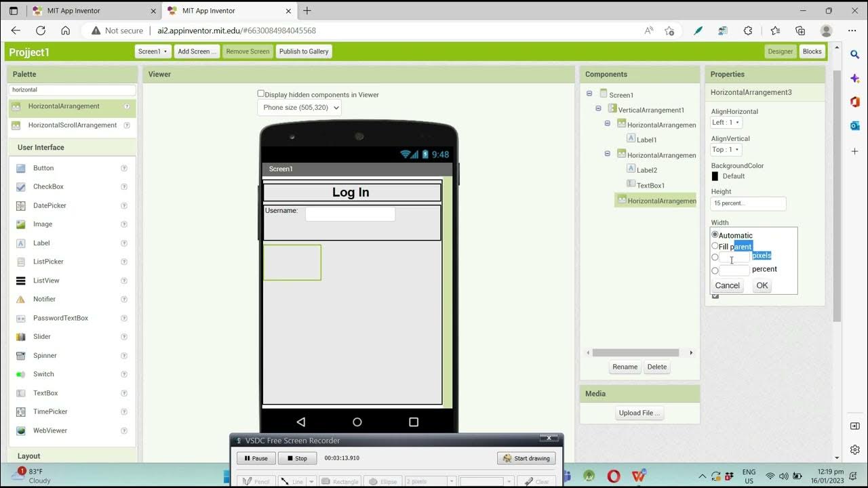The image size is (868, 488).
Task: Toggle the checkbox below the Width dialog
Action: 715,296
